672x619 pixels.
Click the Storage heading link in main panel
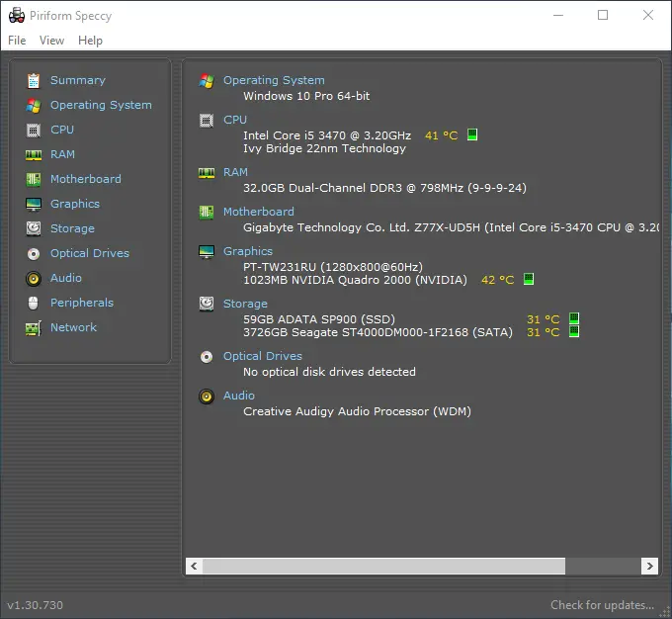(x=245, y=304)
